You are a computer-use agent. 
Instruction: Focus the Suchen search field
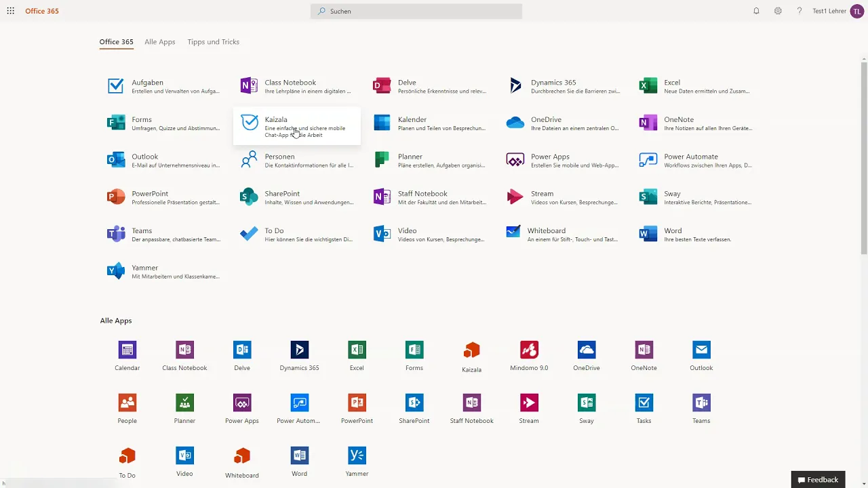[x=416, y=11]
